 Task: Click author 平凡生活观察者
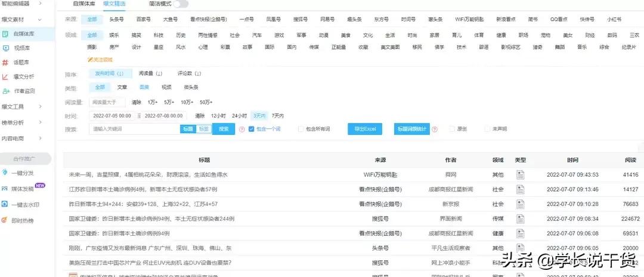pos(451,248)
